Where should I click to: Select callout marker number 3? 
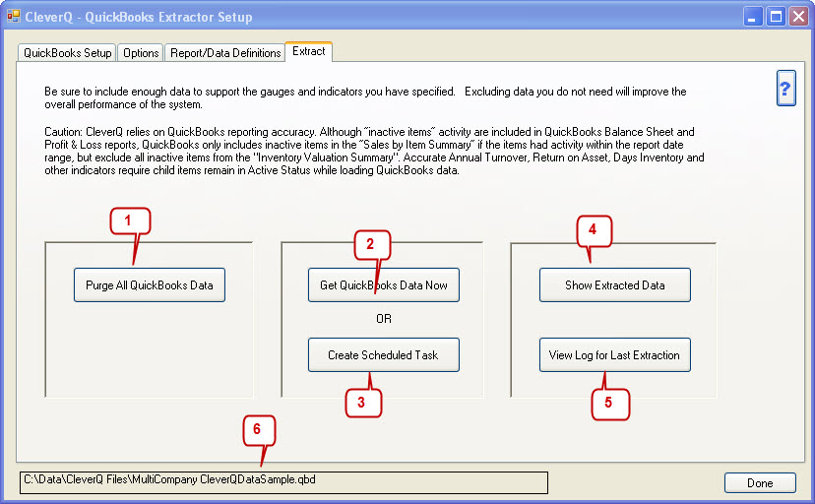(361, 401)
